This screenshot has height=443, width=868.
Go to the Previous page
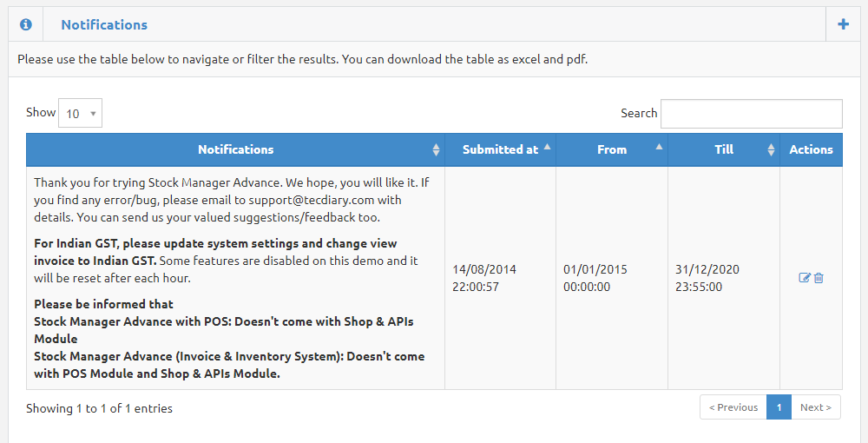tap(733, 407)
